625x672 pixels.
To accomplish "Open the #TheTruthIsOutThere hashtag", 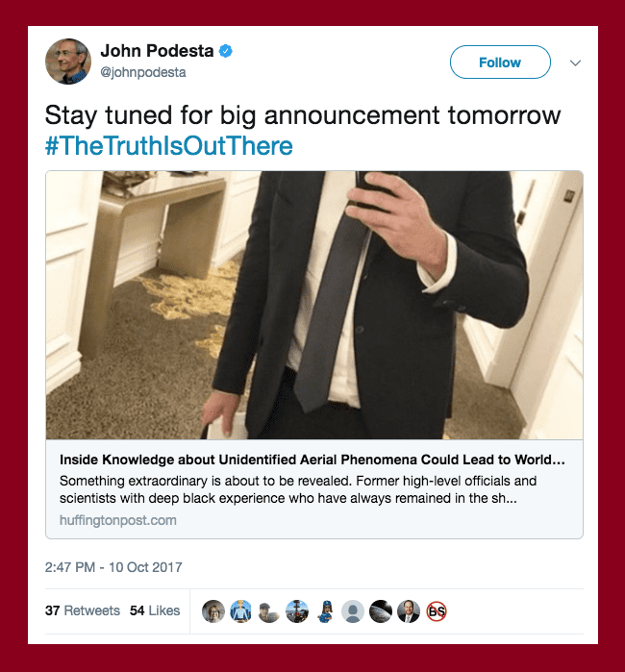I will coord(169,146).
